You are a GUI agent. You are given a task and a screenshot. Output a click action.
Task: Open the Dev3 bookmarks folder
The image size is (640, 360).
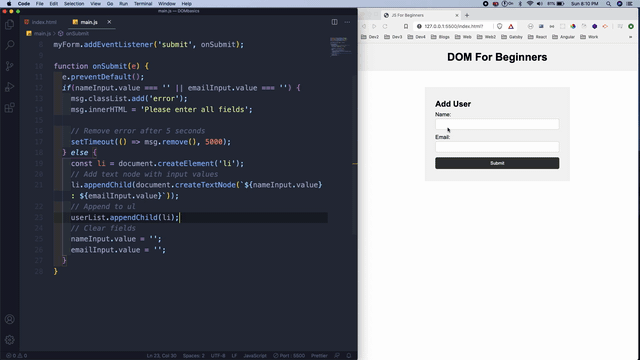coord(393,37)
